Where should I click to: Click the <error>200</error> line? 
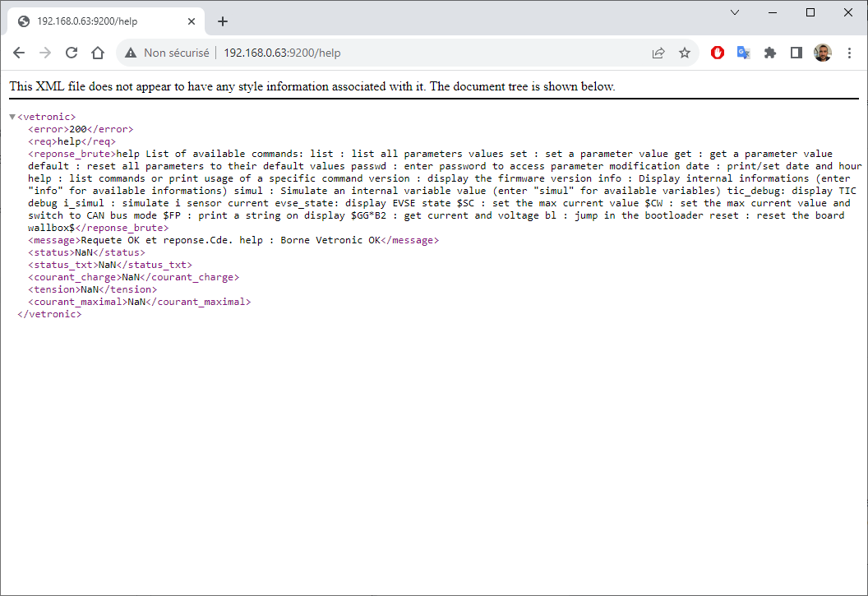81,129
